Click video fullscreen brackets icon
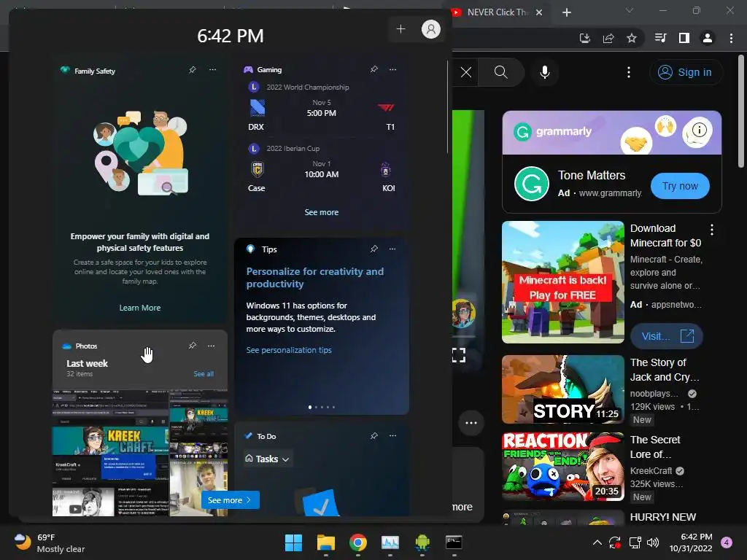The height and width of the screenshot is (560, 747). click(x=458, y=355)
